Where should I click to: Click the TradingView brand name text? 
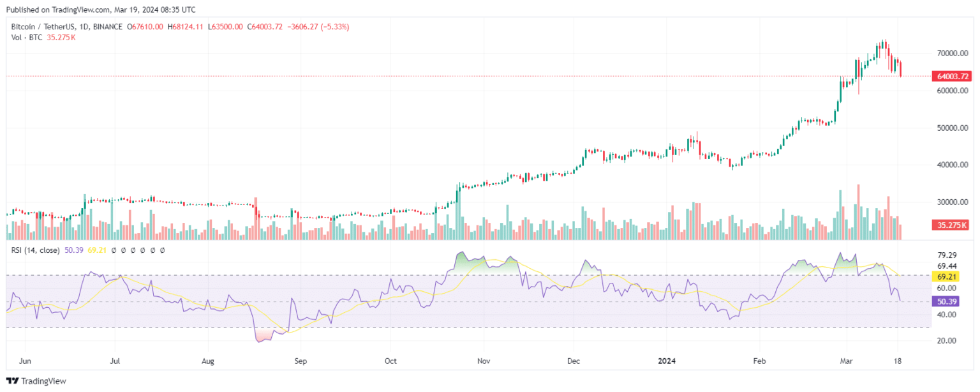43,381
